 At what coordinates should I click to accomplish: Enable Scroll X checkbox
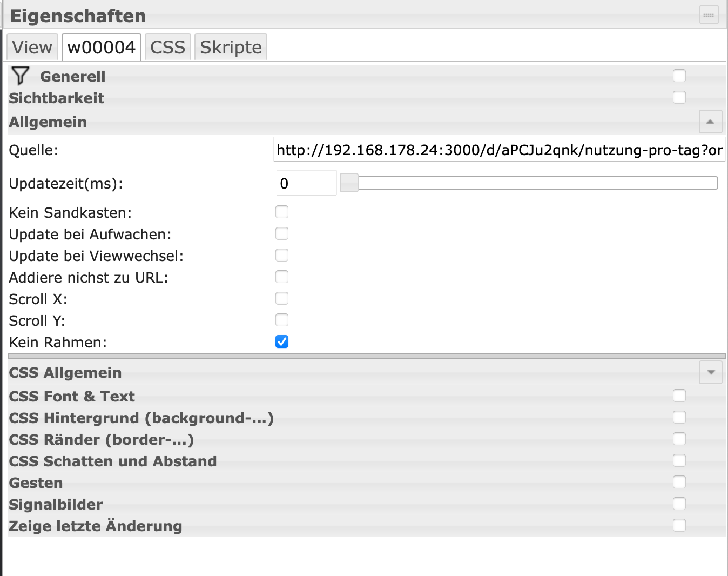282,298
